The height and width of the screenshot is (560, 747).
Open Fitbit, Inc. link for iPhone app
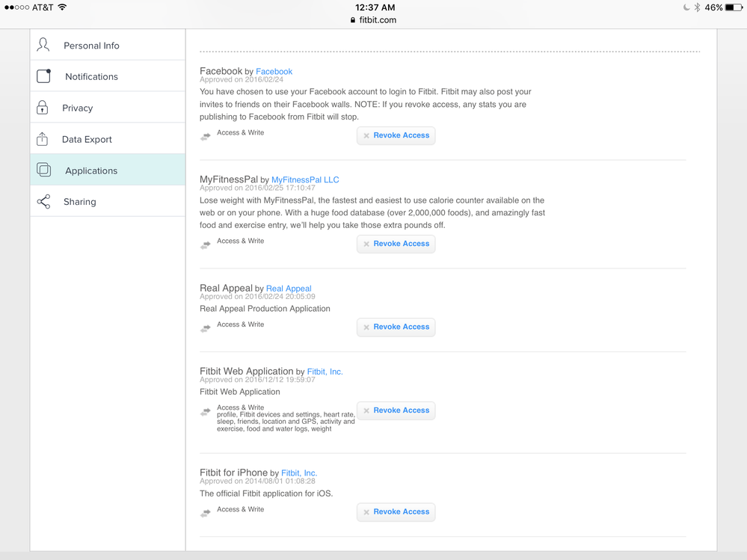299,473
